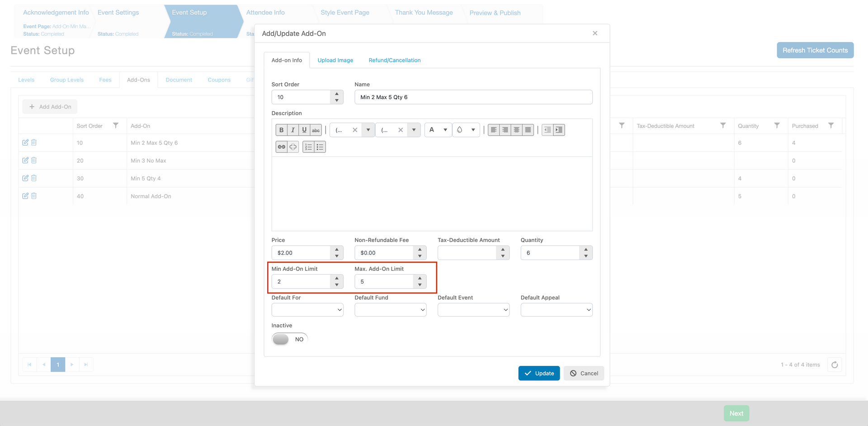
Task: Click the Update button
Action: click(x=539, y=373)
